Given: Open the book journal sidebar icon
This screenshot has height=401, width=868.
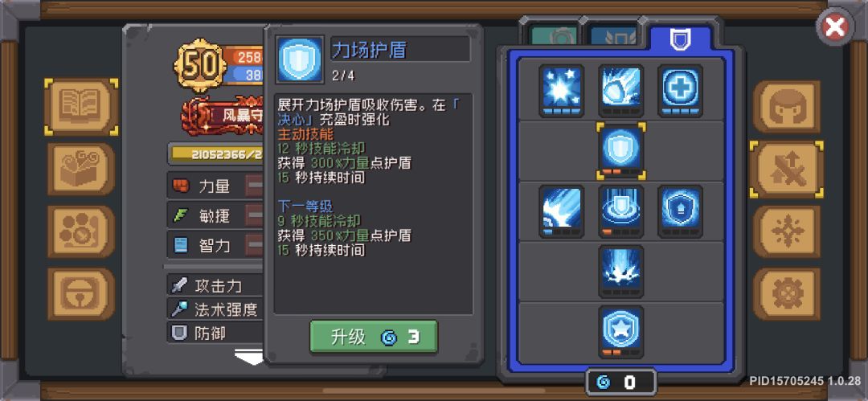Looking at the screenshot, I should (x=81, y=107).
